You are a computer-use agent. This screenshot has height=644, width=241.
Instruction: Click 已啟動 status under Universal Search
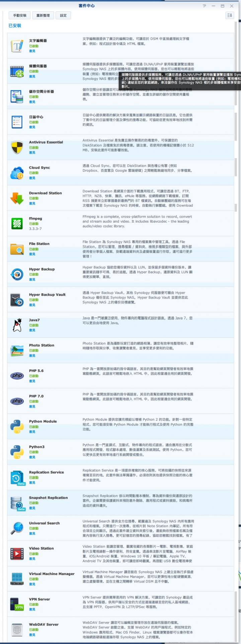click(34, 528)
